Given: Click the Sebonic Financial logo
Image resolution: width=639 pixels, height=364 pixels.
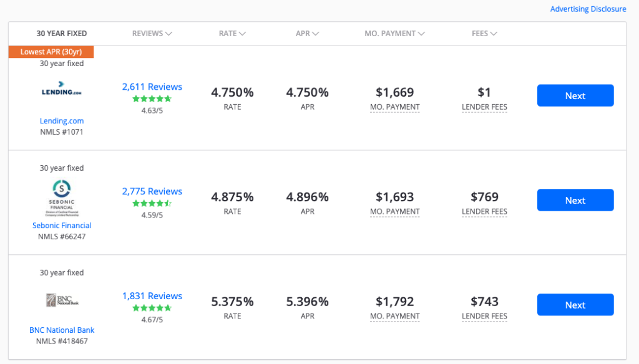Looking at the screenshot, I should [x=61, y=197].
